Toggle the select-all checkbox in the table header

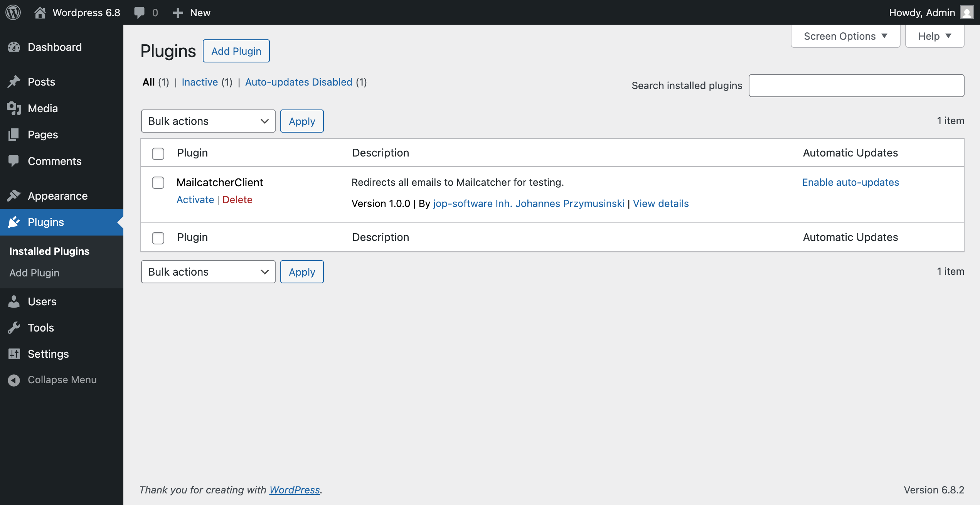pos(158,154)
